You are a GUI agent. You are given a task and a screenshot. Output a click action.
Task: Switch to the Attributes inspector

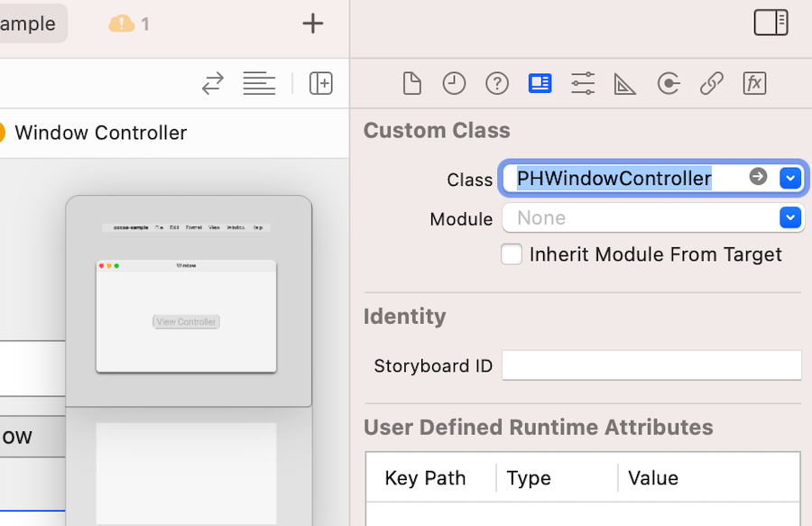pyautogui.click(x=583, y=84)
